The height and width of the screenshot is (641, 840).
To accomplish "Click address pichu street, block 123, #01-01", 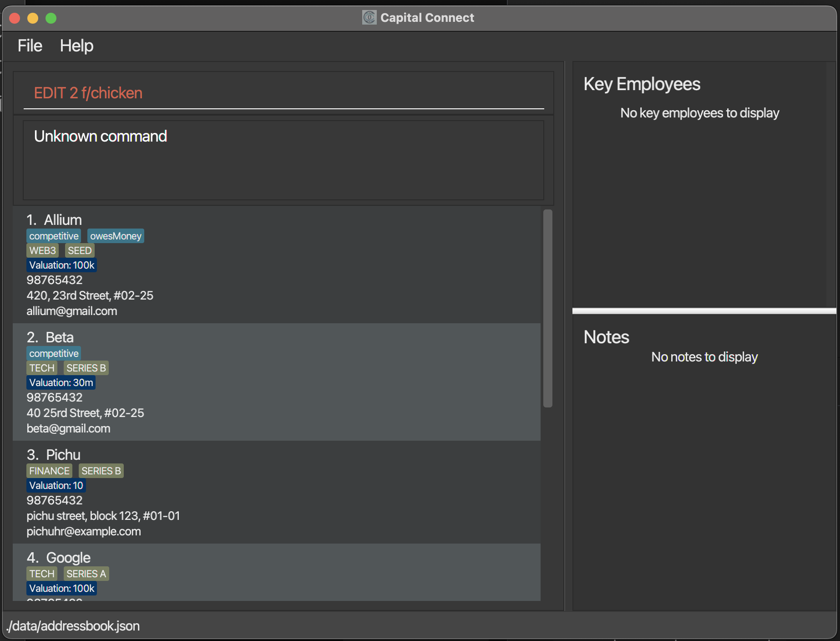I will pyautogui.click(x=103, y=516).
